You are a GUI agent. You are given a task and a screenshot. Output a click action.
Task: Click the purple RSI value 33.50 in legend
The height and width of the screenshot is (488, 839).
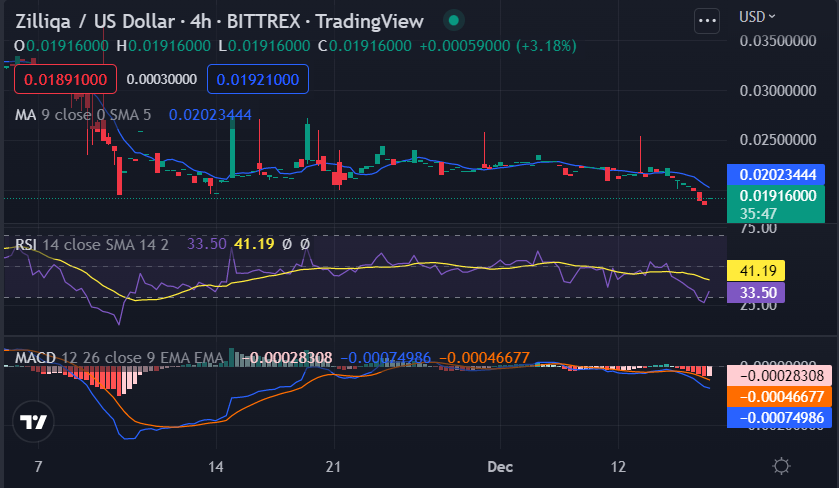[207, 244]
